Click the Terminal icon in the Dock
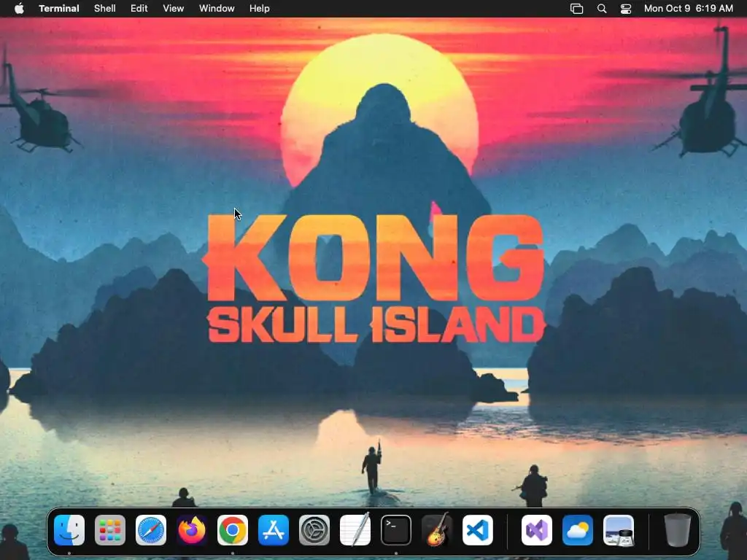The width and height of the screenshot is (747, 560). [396, 530]
